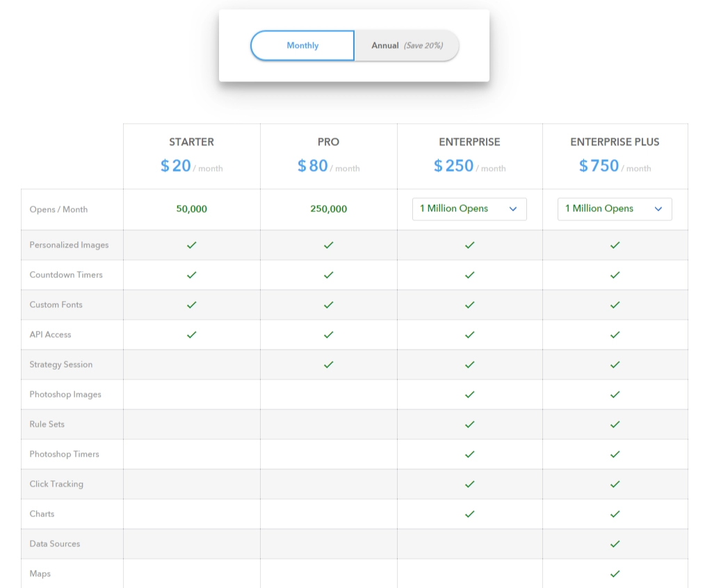
Task: Click the Charts checkmark under Enterprise
Action: tap(469, 514)
